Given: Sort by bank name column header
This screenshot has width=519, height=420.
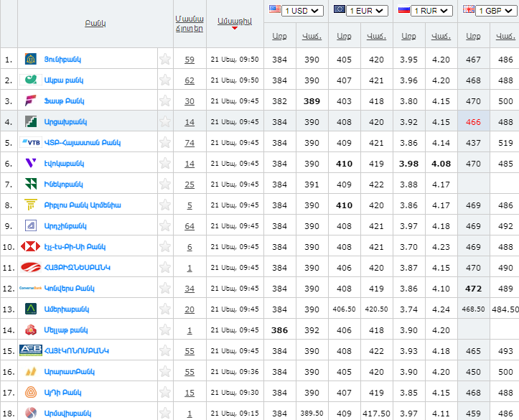Looking at the screenshot, I should click(x=95, y=23).
